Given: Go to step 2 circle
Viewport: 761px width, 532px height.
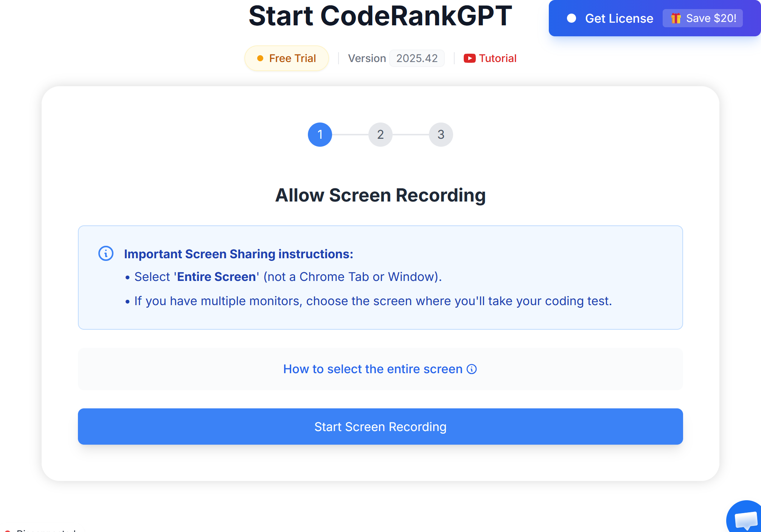Looking at the screenshot, I should pos(380,135).
